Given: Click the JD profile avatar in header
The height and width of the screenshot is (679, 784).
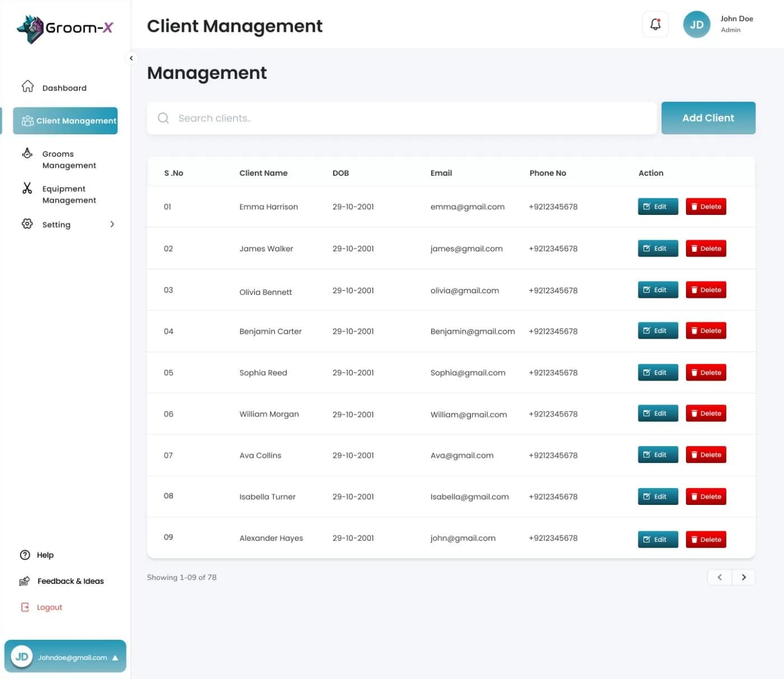Looking at the screenshot, I should click(x=697, y=25).
